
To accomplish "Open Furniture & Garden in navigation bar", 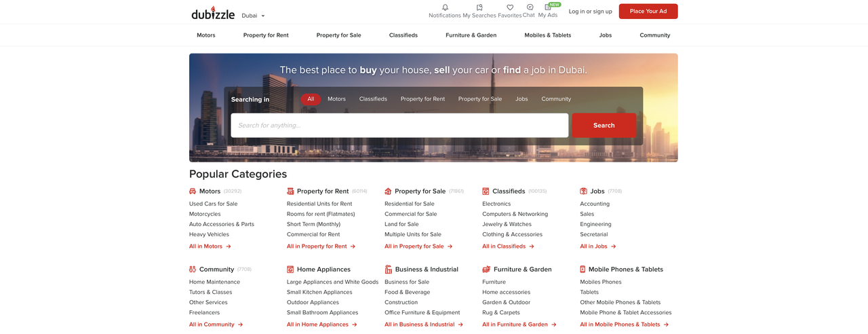I will (471, 35).
